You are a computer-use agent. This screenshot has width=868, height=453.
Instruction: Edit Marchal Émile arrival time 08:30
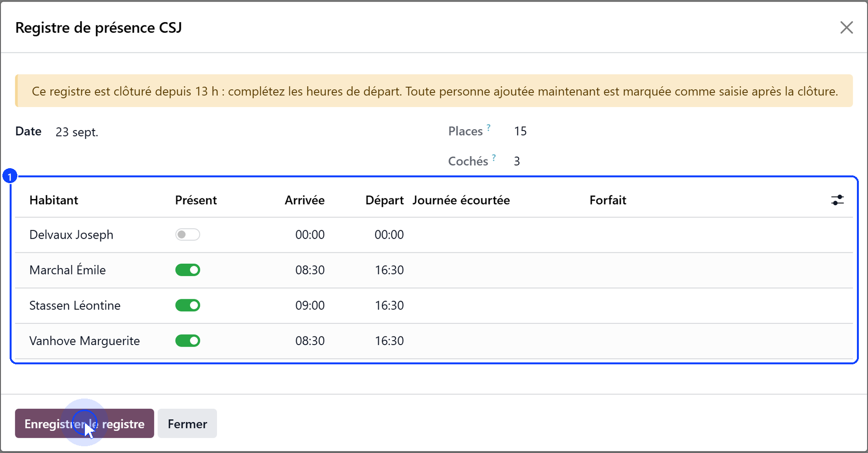pos(310,270)
